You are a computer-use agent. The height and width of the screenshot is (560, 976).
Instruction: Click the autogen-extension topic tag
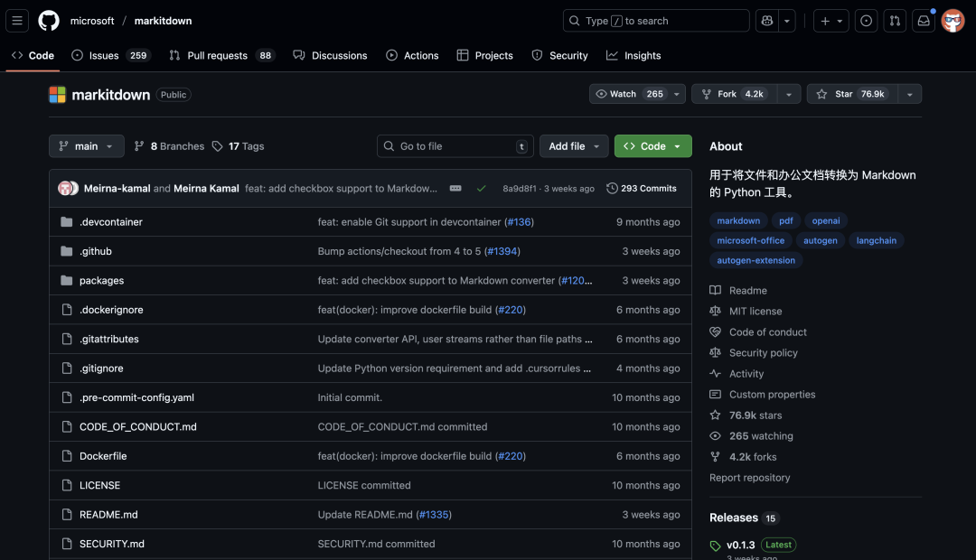point(755,261)
